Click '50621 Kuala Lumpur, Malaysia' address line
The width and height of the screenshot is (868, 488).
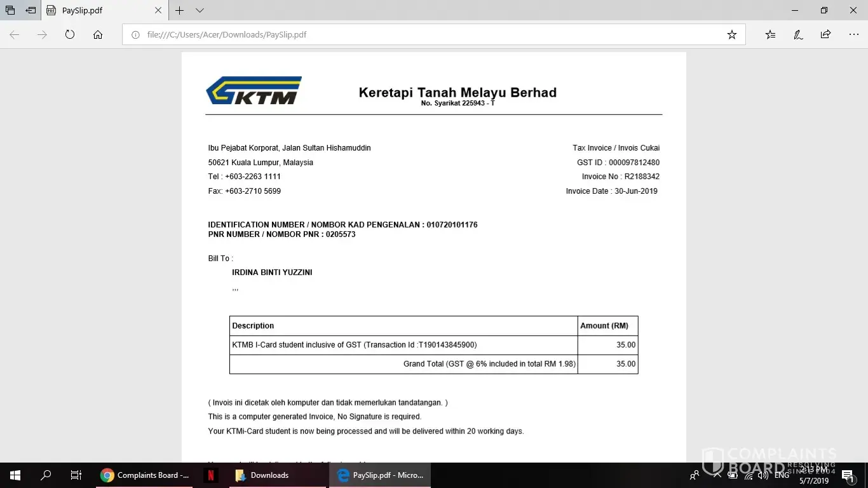click(261, 163)
